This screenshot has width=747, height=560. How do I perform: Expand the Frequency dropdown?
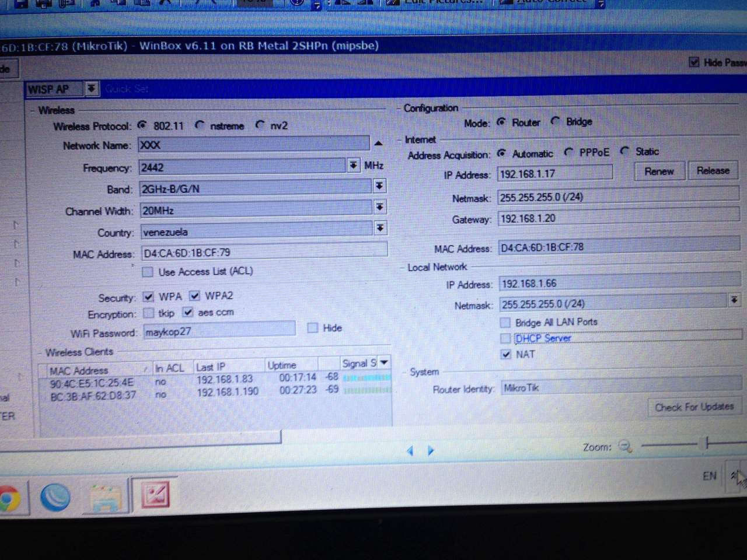click(354, 166)
